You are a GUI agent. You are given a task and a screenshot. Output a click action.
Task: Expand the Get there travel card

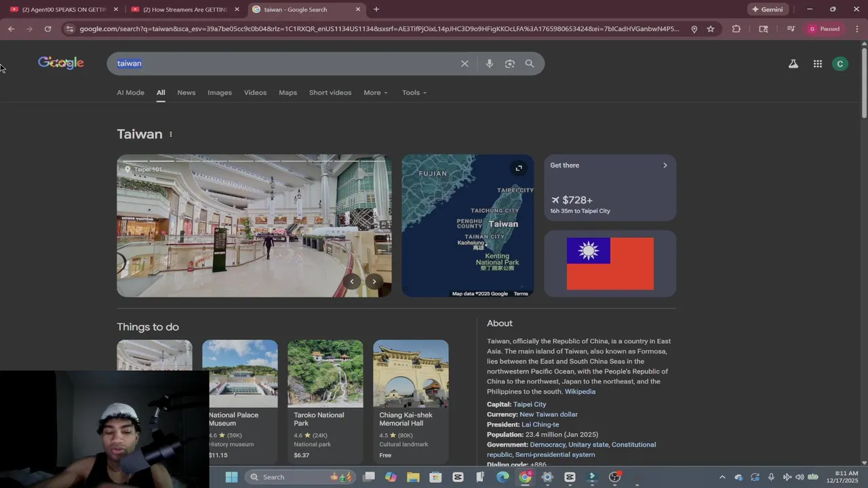coord(610,188)
